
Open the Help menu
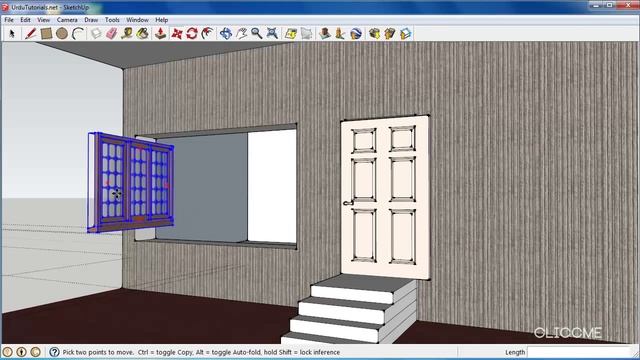[162, 20]
